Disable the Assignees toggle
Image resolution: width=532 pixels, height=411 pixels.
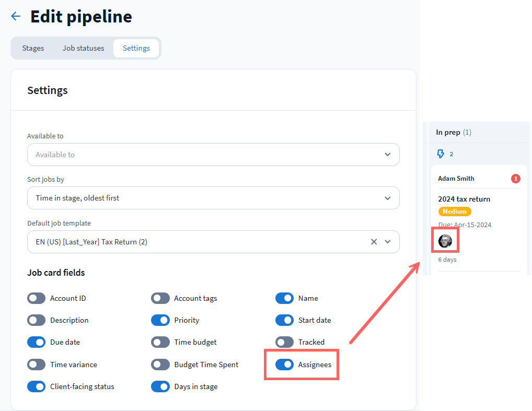click(x=285, y=365)
